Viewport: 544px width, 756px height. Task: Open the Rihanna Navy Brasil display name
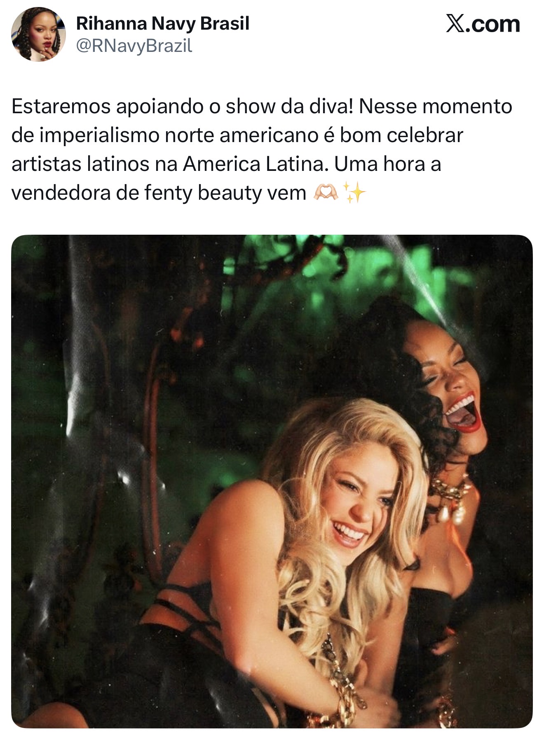click(x=163, y=23)
